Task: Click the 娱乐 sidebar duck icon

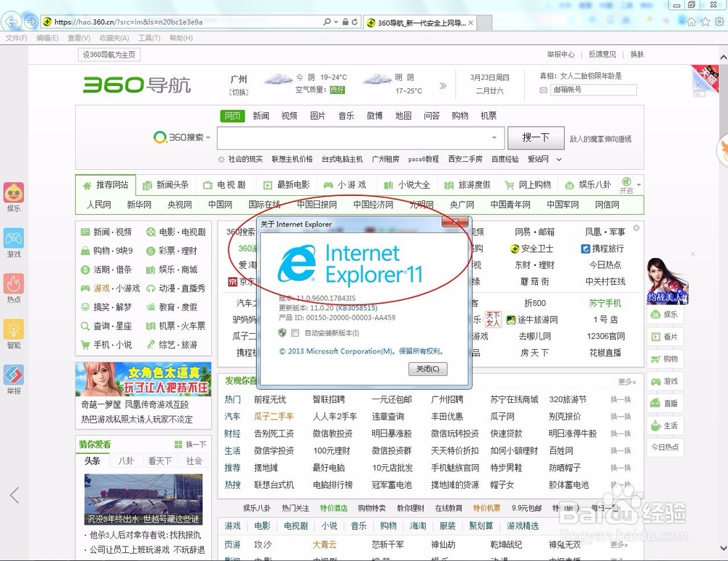Action: point(13,193)
